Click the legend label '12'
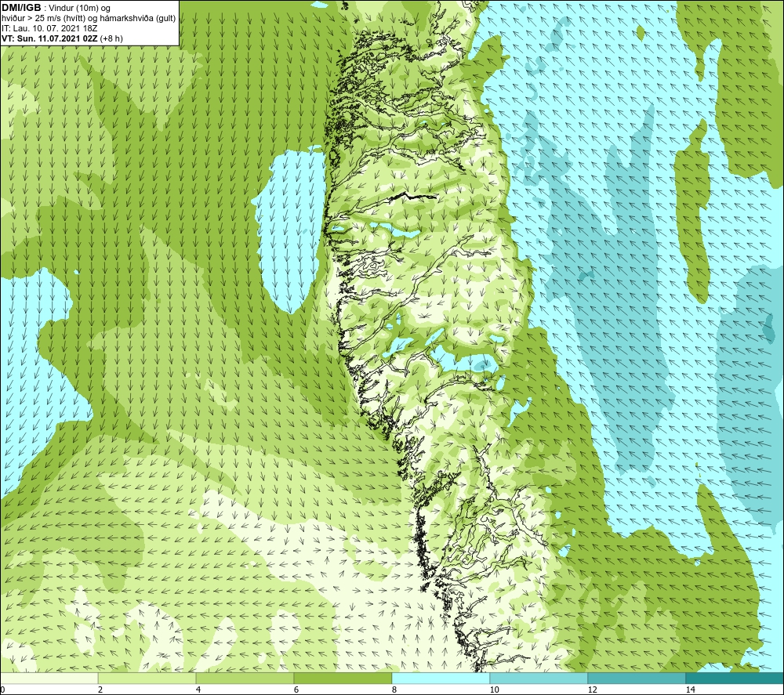 tap(593, 690)
